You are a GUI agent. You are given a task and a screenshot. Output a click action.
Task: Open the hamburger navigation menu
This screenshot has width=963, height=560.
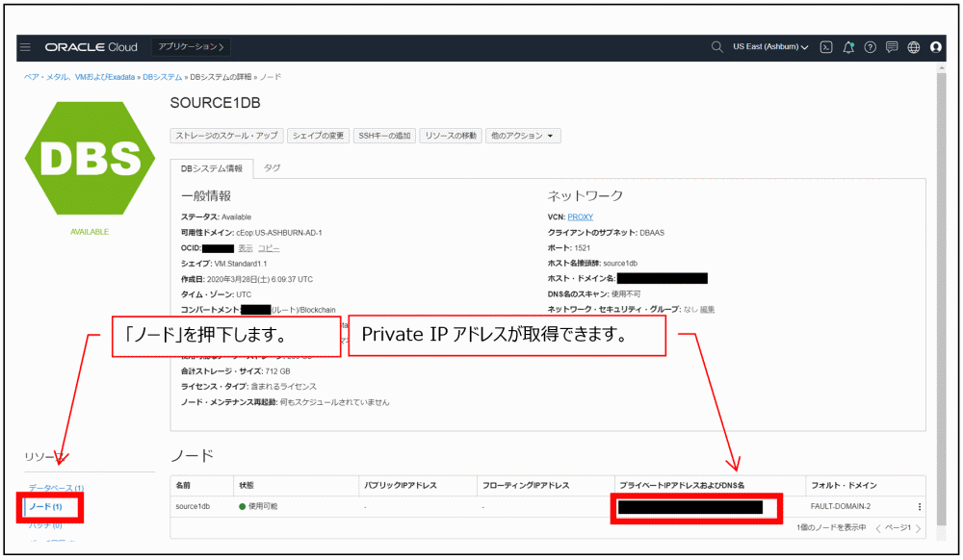click(25, 47)
